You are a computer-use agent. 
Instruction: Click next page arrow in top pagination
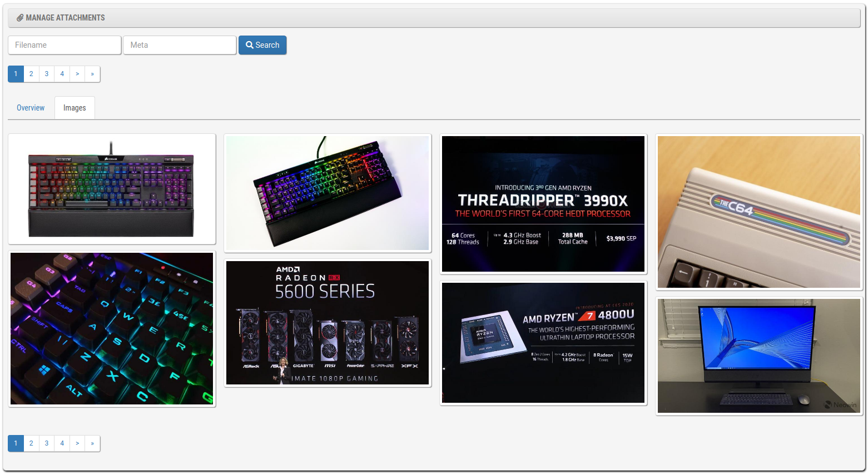(x=77, y=74)
